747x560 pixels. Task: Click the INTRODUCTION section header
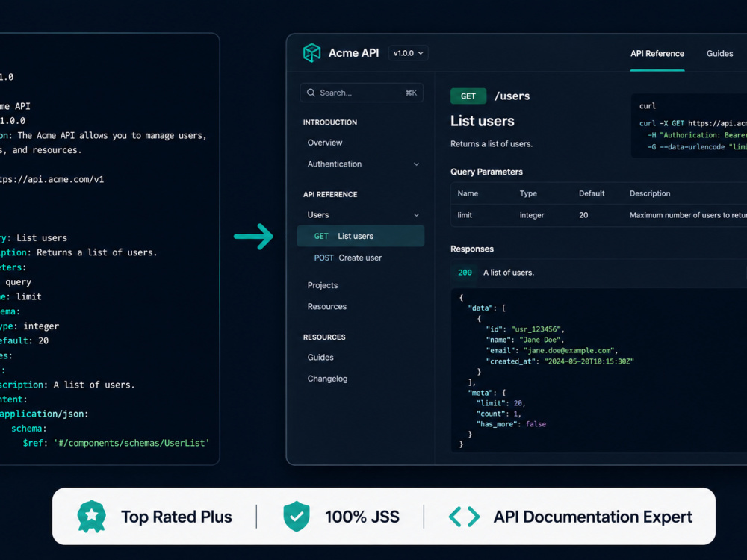(x=330, y=122)
